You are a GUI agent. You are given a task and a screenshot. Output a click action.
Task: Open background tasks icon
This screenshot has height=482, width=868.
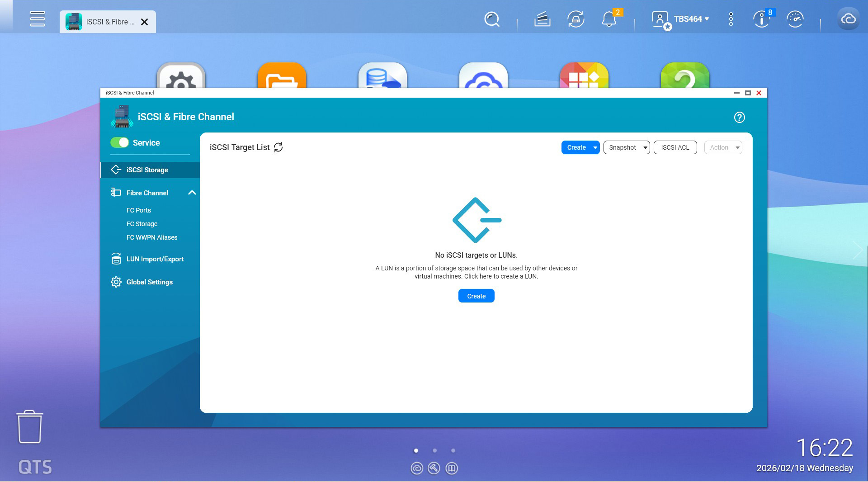point(542,19)
